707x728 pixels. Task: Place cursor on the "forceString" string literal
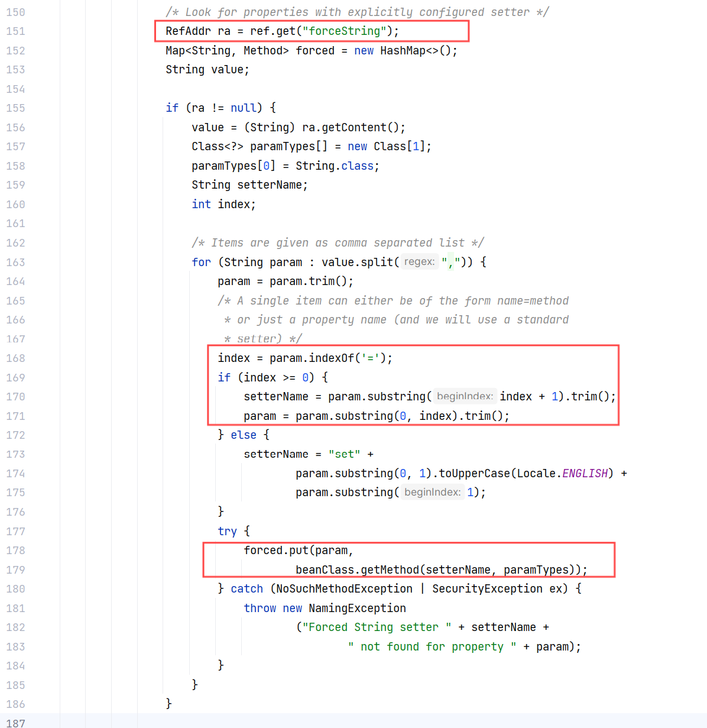344,31
